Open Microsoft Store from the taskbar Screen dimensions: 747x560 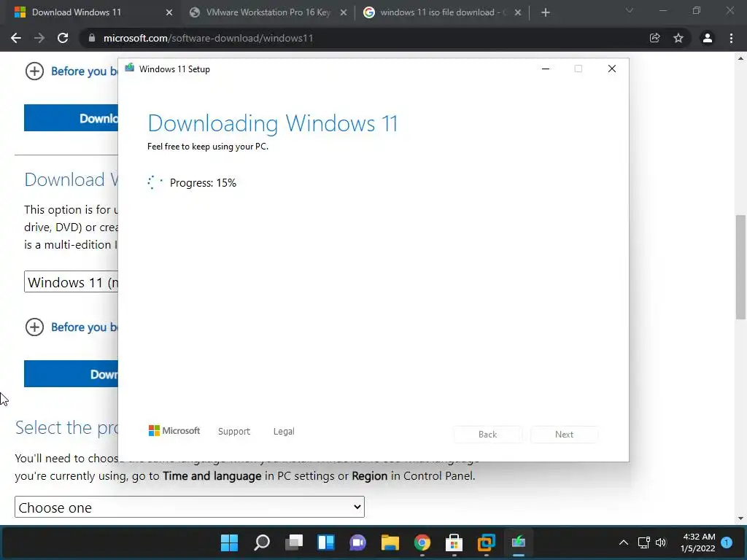[454, 542]
